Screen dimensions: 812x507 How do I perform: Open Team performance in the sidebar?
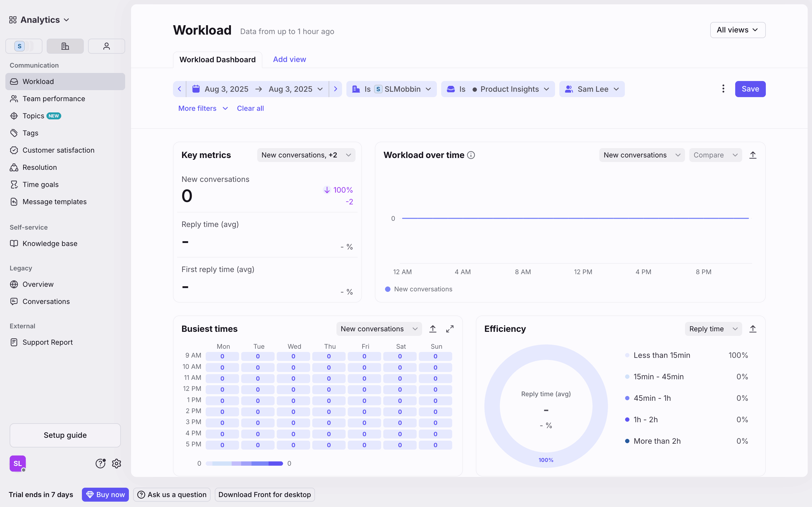(54, 99)
